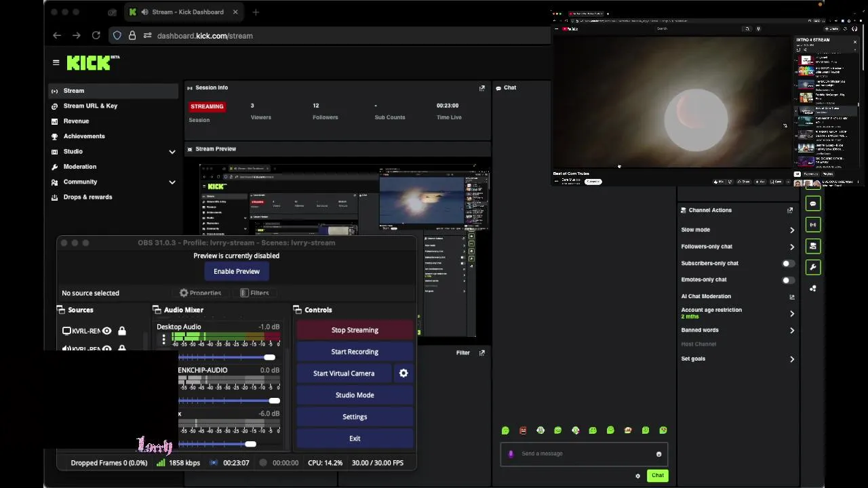This screenshot has height=488, width=868.
Task: Click the broadcast signal icon in right sidebar
Action: click(x=812, y=224)
